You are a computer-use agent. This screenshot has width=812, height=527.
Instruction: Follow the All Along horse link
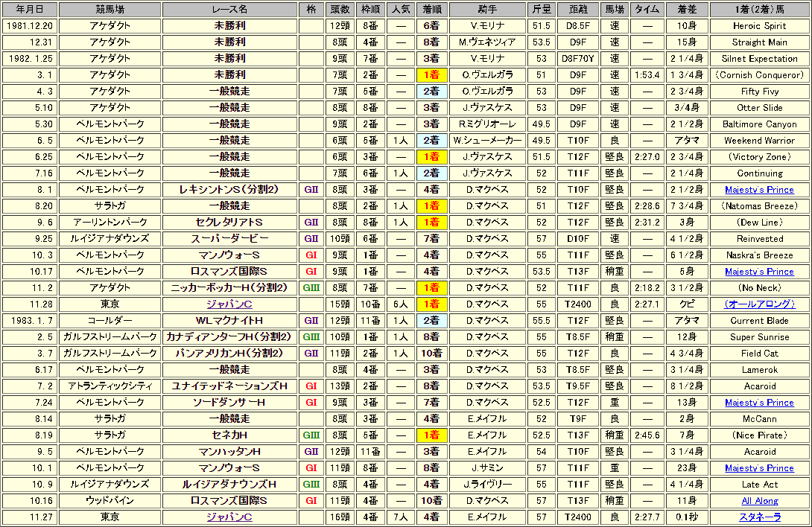click(x=760, y=501)
